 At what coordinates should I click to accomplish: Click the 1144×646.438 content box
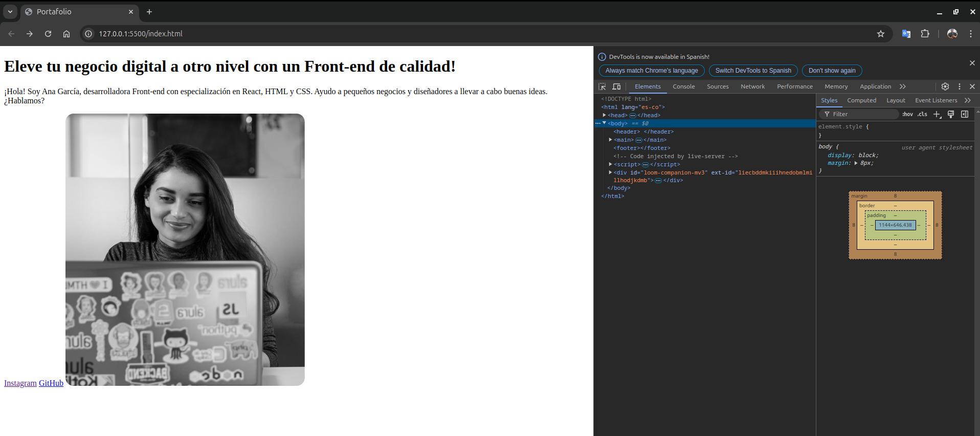tap(895, 225)
